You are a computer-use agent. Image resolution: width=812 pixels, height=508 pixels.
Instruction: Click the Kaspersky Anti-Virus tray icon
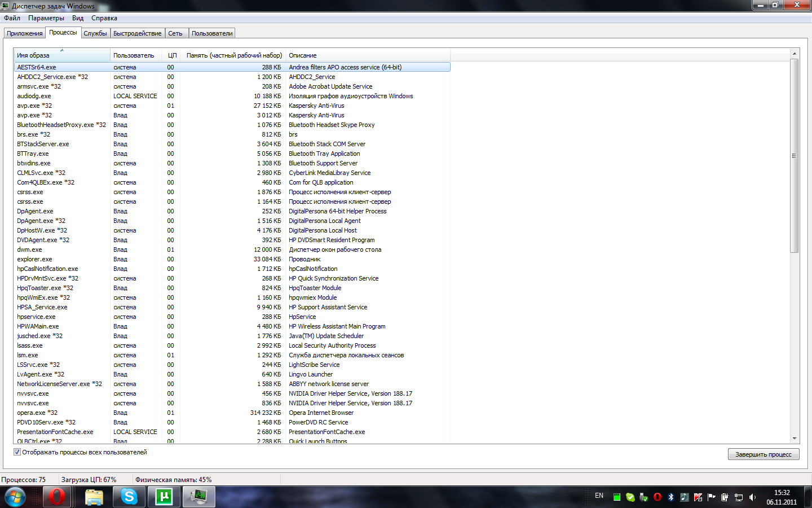tap(698, 497)
